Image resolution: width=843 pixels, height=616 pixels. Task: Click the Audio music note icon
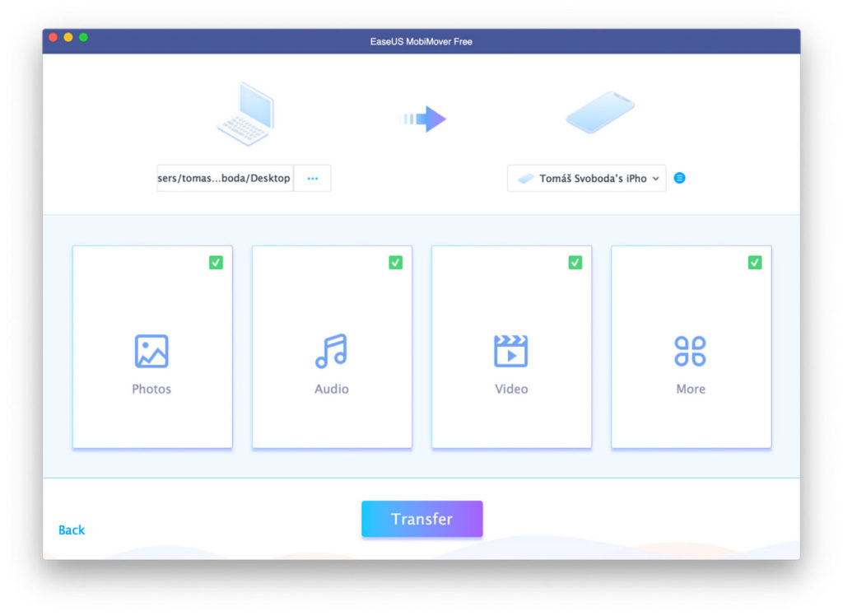point(331,351)
